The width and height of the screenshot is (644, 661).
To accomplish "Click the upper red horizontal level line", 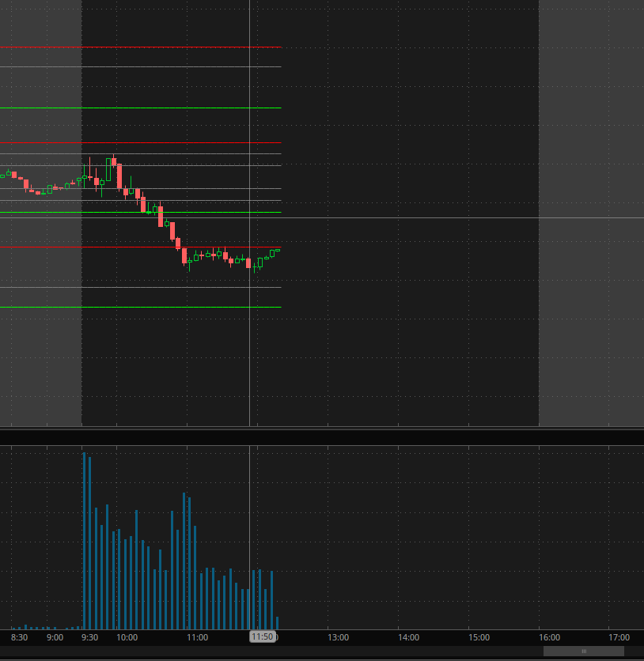I will [x=142, y=143].
